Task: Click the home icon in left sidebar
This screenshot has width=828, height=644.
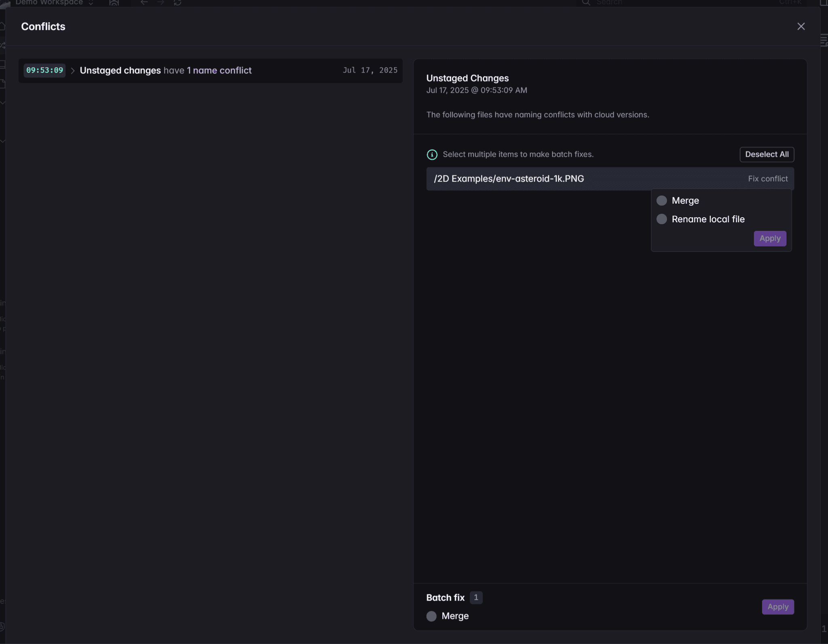Action: click(x=2, y=27)
